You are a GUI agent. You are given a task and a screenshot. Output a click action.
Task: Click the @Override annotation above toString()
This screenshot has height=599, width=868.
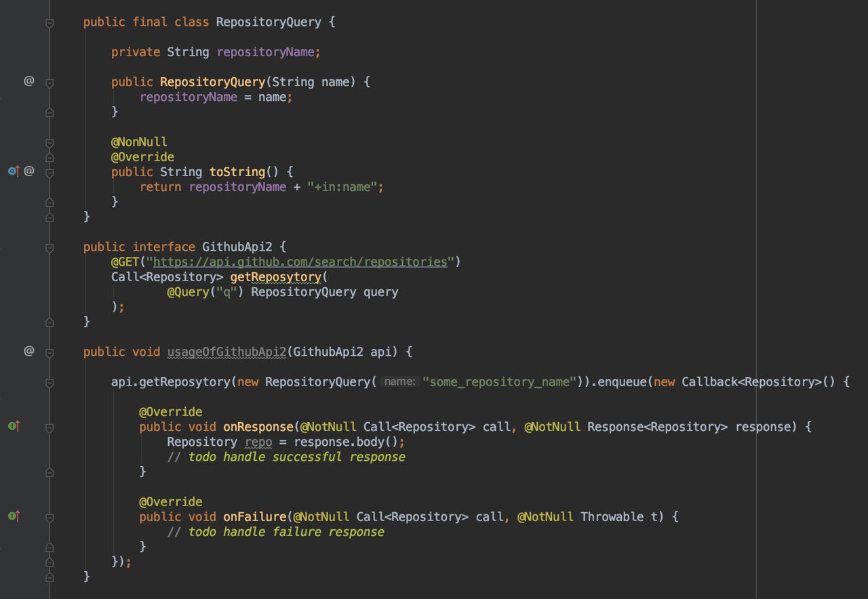coord(143,157)
